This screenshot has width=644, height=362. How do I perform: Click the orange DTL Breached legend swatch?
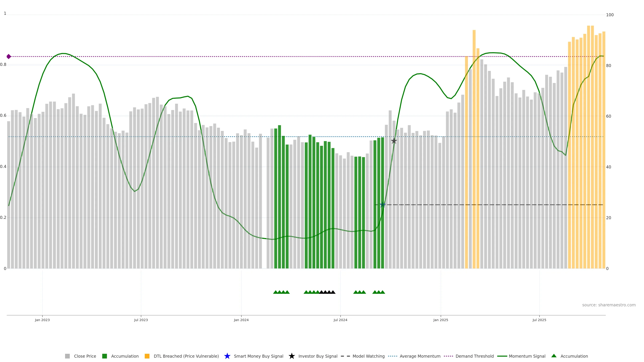[x=147, y=356]
